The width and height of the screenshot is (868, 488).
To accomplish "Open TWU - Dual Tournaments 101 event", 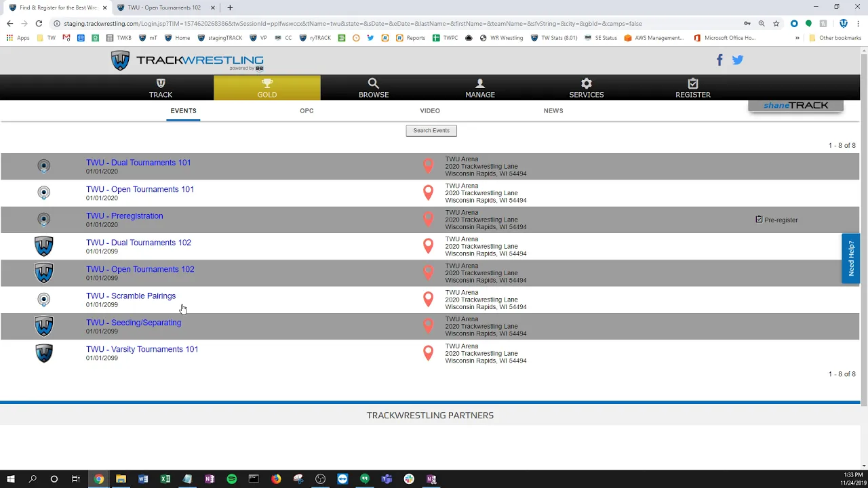I will [x=138, y=163].
